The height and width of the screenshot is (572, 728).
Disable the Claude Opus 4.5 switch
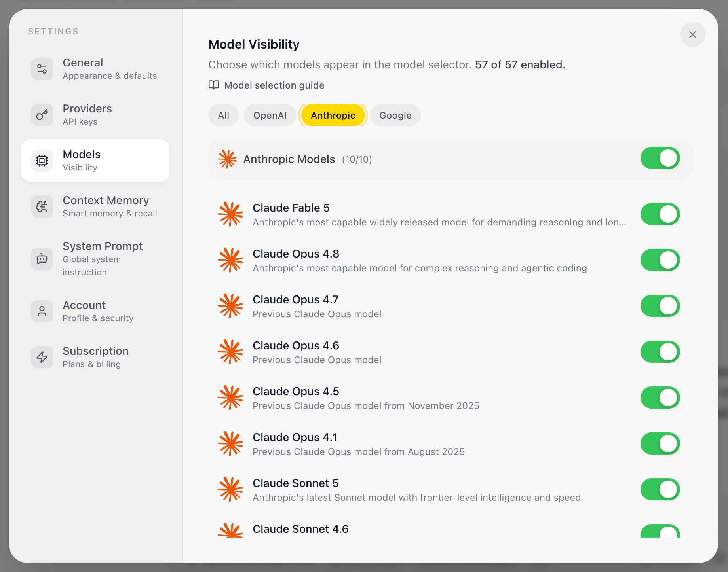(x=660, y=398)
